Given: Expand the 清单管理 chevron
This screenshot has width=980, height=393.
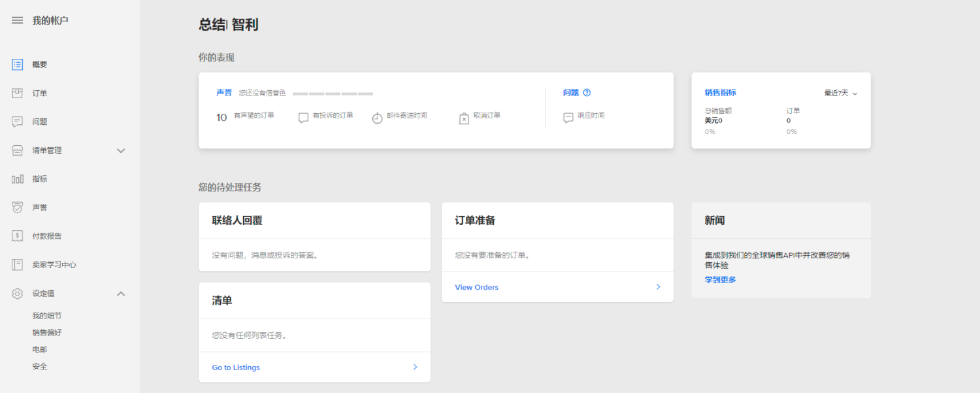Looking at the screenshot, I should point(121,150).
